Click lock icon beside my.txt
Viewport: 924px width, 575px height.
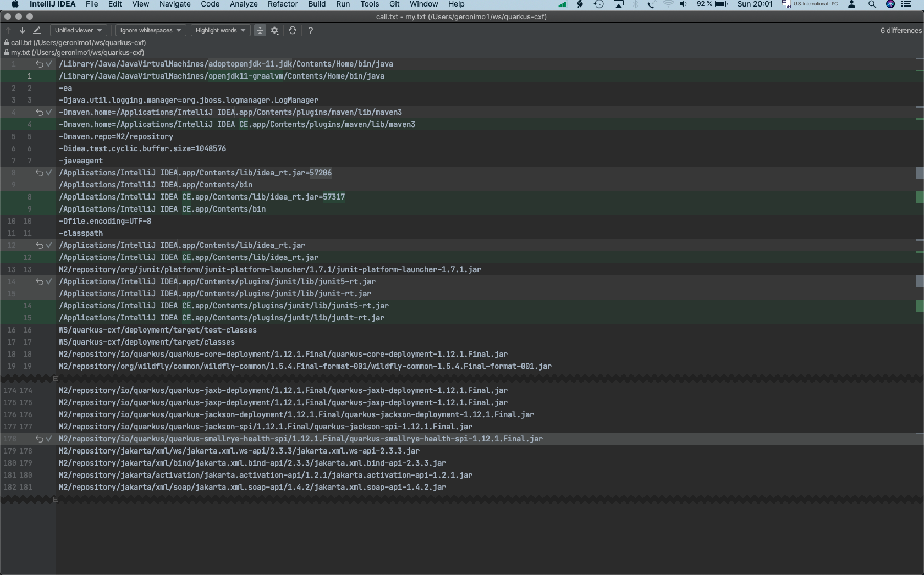pos(7,52)
